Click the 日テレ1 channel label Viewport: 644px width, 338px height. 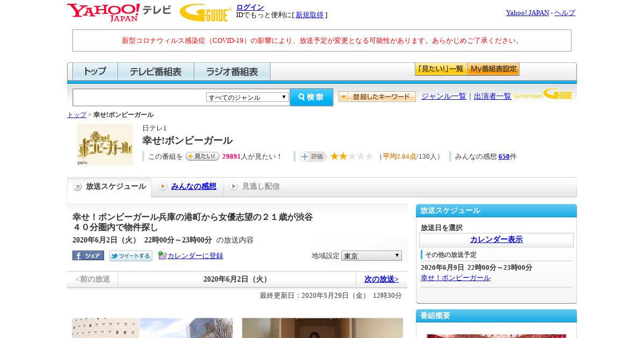[155, 128]
